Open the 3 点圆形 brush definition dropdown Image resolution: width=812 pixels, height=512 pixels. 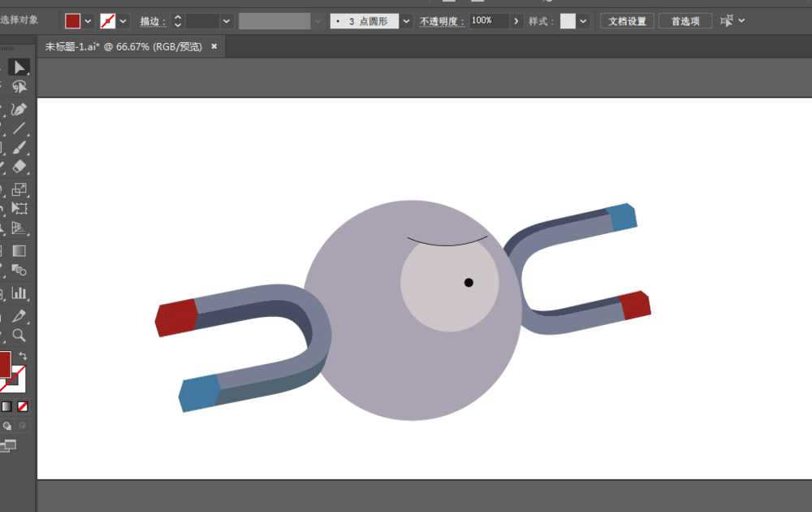pyautogui.click(x=404, y=20)
